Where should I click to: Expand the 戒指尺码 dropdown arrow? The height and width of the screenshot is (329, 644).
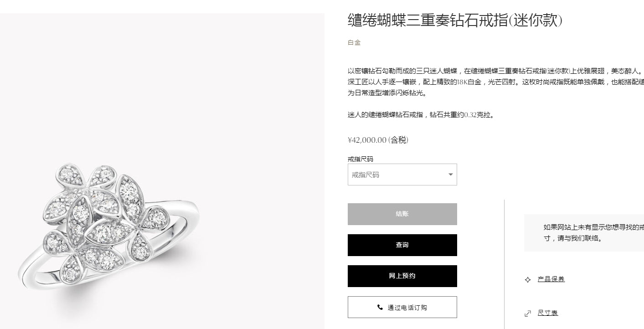coord(450,175)
